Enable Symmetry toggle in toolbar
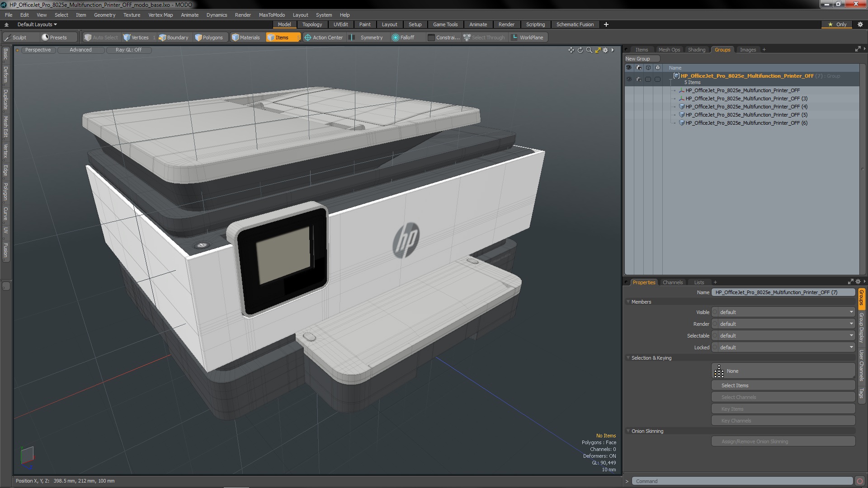 click(367, 38)
